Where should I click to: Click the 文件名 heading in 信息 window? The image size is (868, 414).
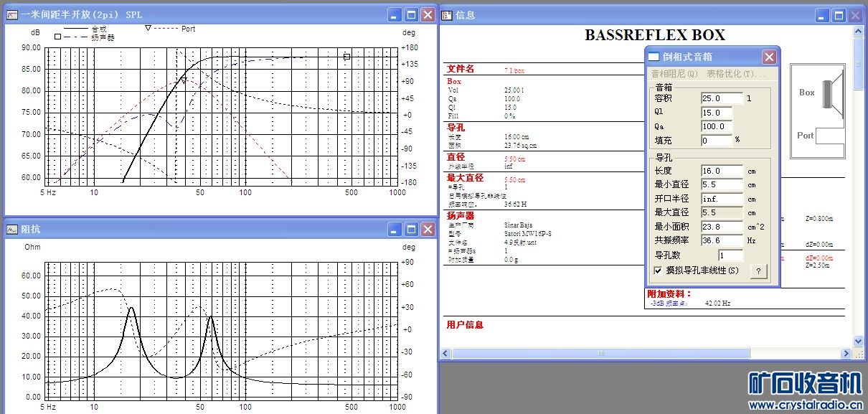(461, 70)
